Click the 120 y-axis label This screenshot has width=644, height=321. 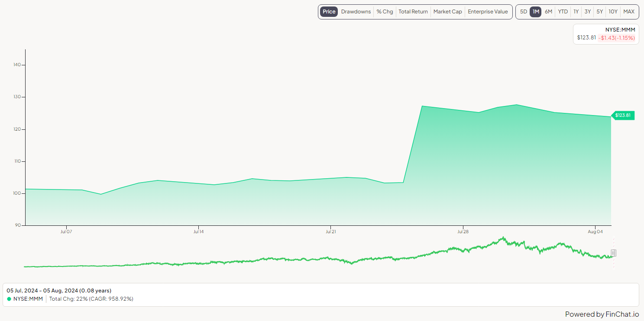tap(17, 129)
